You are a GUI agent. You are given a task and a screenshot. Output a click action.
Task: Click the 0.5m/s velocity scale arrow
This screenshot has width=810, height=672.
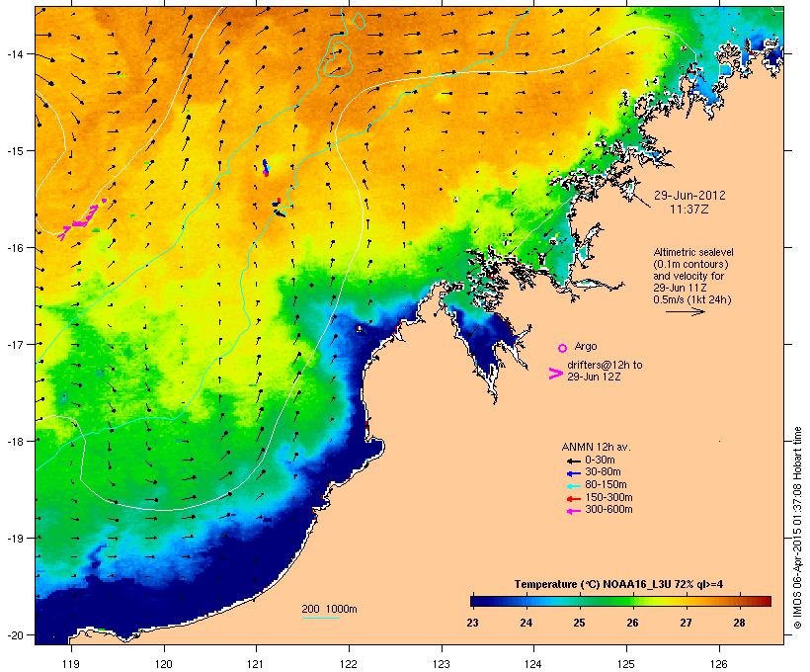(x=685, y=311)
